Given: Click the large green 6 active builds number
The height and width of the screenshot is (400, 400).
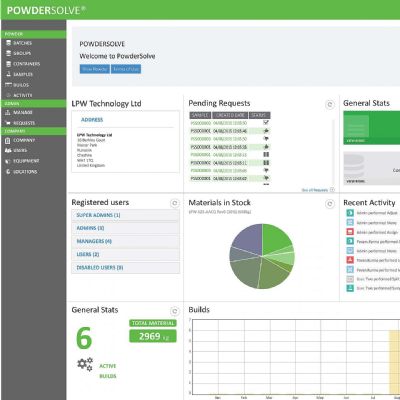Looking at the screenshot, I should pyautogui.click(x=84, y=338).
